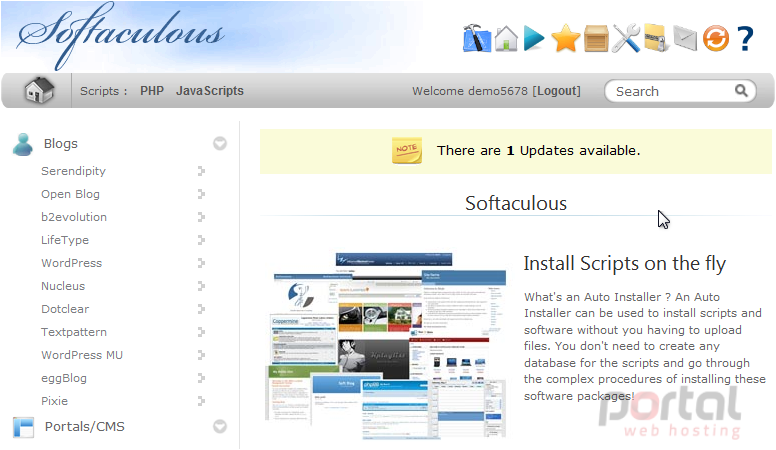Click the orange sync refresh icon

coord(716,39)
